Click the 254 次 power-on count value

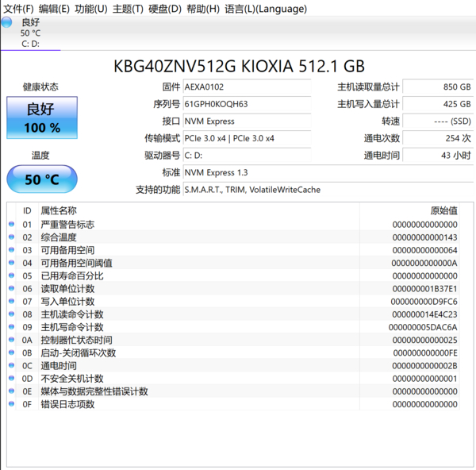(x=438, y=138)
